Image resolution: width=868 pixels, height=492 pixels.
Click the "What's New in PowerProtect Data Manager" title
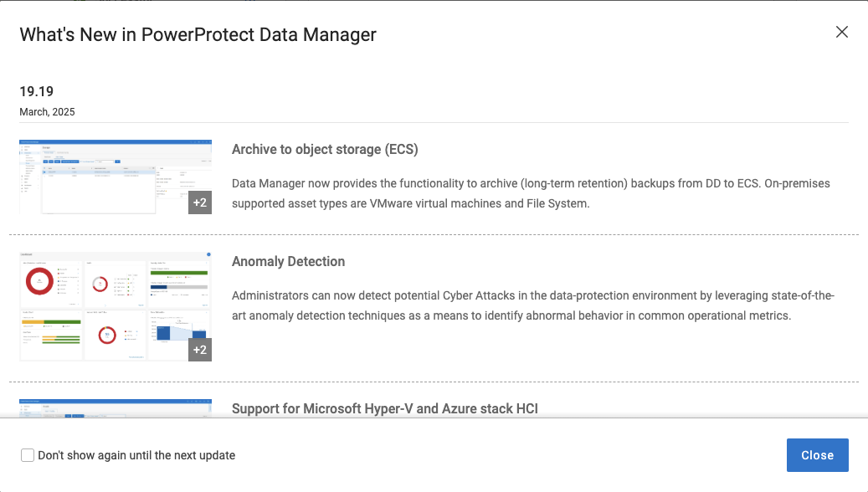pyautogui.click(x=198, y=34)
